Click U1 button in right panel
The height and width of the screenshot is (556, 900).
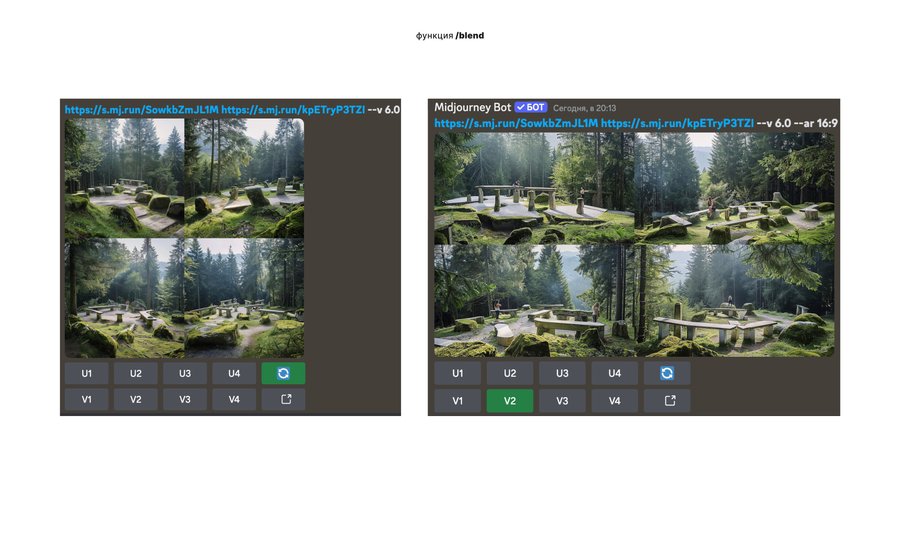click(x=457, y=374)
